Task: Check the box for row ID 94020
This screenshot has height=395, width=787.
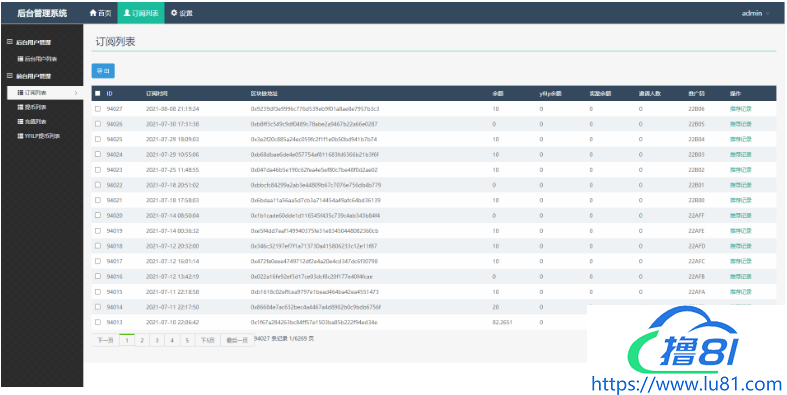Action: tap(98, 216)
